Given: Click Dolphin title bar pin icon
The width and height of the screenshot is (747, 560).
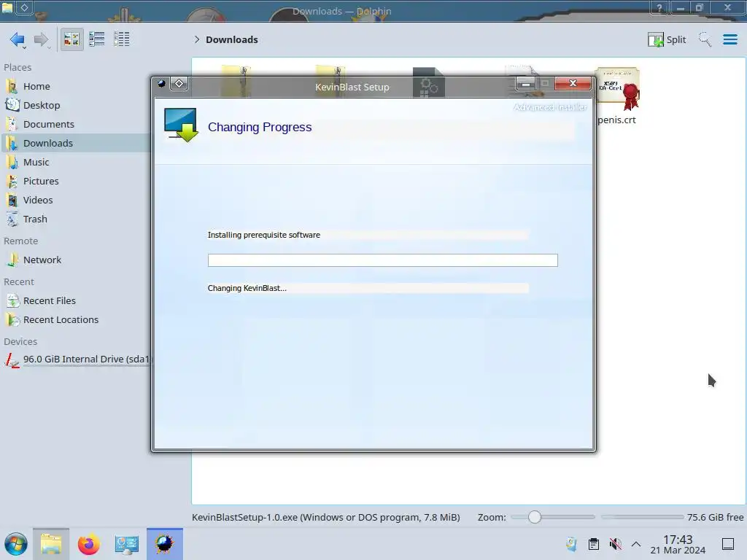Looking at the screenshot, I should pos(24,7).
